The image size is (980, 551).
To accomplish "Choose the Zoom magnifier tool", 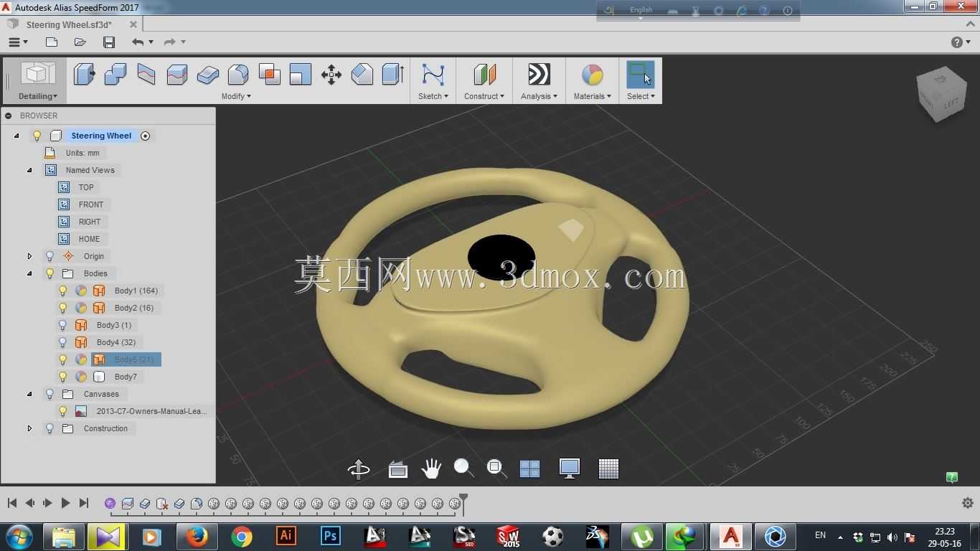I will [x=463, y=468].
